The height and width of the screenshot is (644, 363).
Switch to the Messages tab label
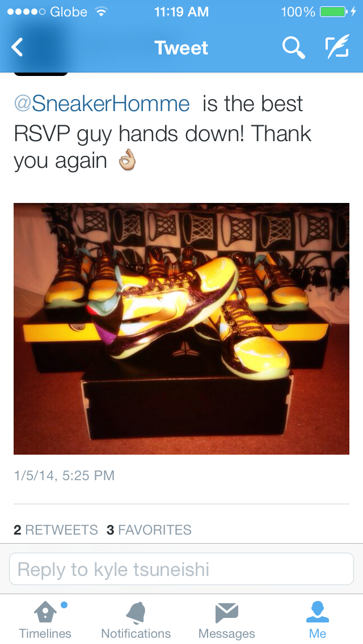pos(226,633)
